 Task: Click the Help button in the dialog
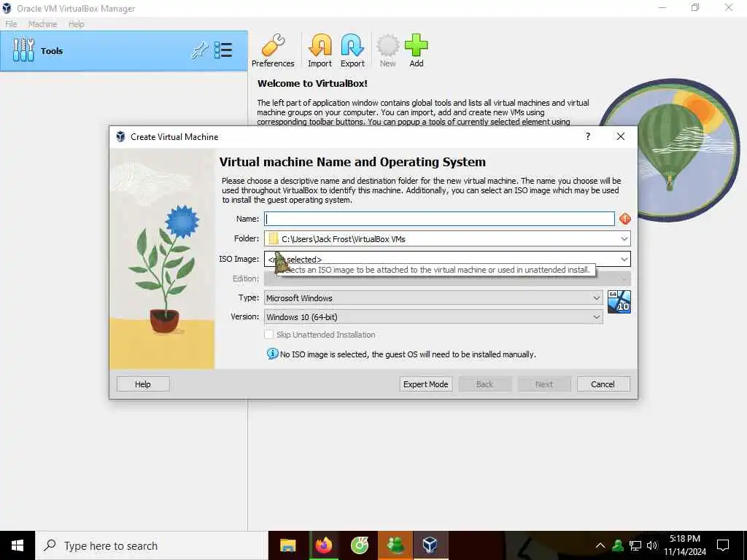143,384
